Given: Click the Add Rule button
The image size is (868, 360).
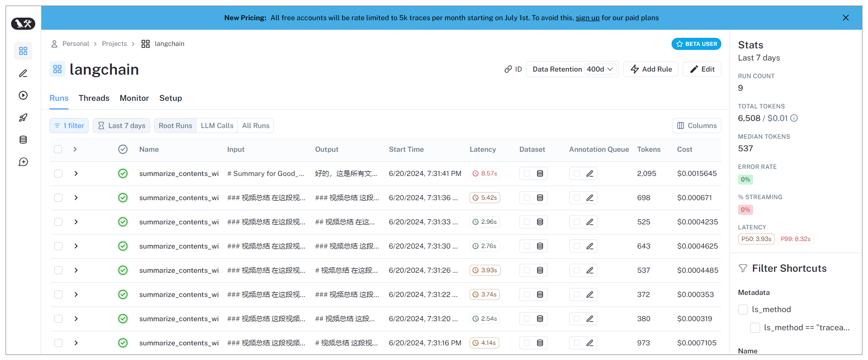Looking at the screenshot, I should pos(650,69).
